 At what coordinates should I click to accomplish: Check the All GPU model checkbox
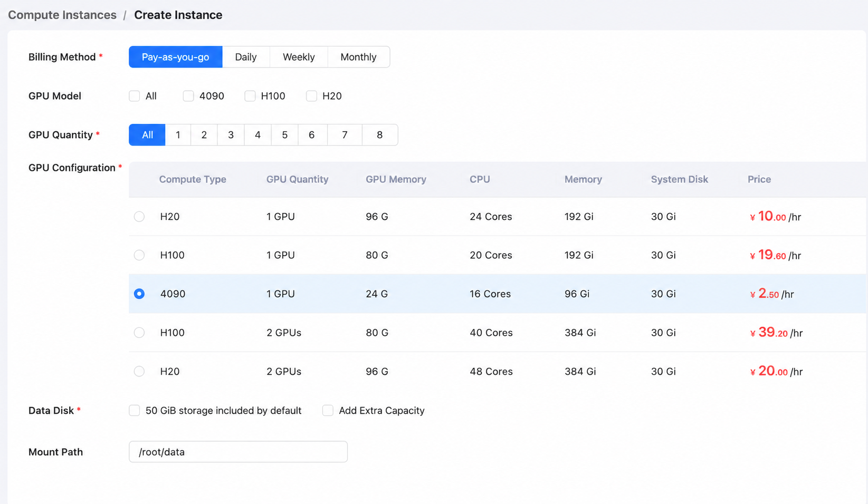135,96
